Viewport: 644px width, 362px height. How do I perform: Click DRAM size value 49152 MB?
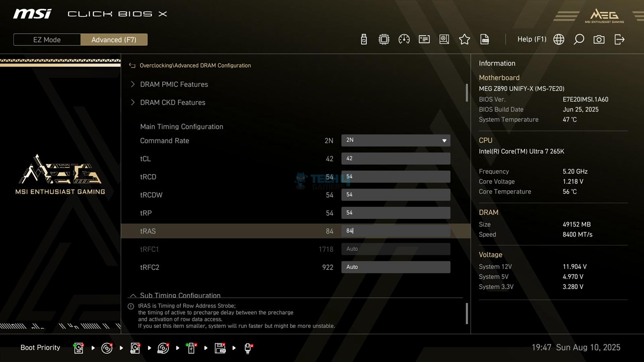577,224
